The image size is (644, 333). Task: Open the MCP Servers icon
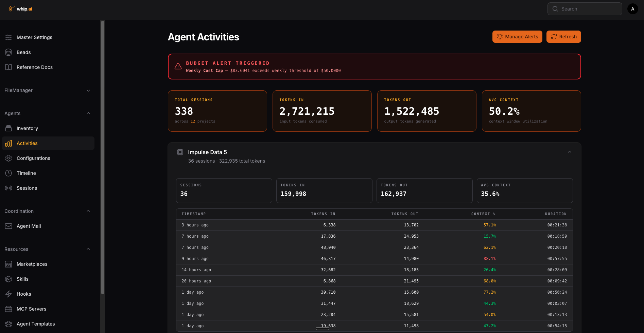(8, 309)
